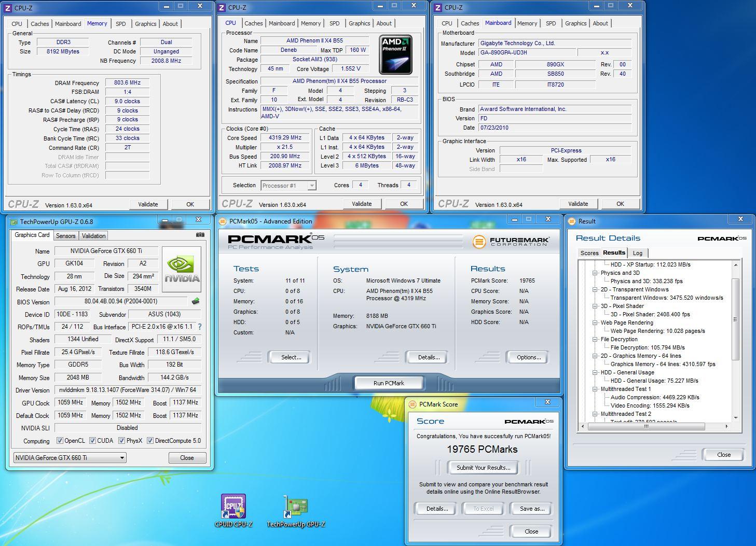Click the Results tree scroll up arrow
The height and width of the screenshot is (546, 756).
coord(735,265)
